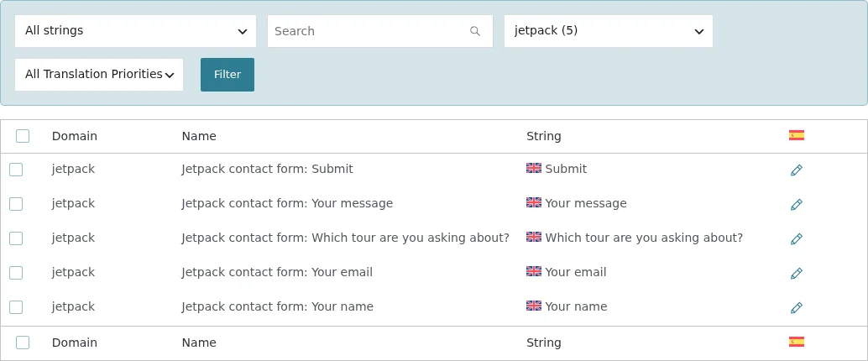The width and height of the screenshot is (868, 361).
Task: Open pencil editor for Which tour string
Action: (x=796, y=238)
